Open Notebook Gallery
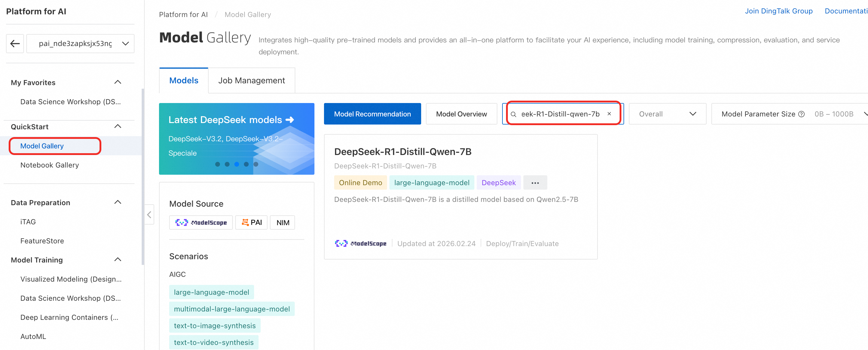Image resolution: width=868 pixels, height=350 pixels. 50,165
